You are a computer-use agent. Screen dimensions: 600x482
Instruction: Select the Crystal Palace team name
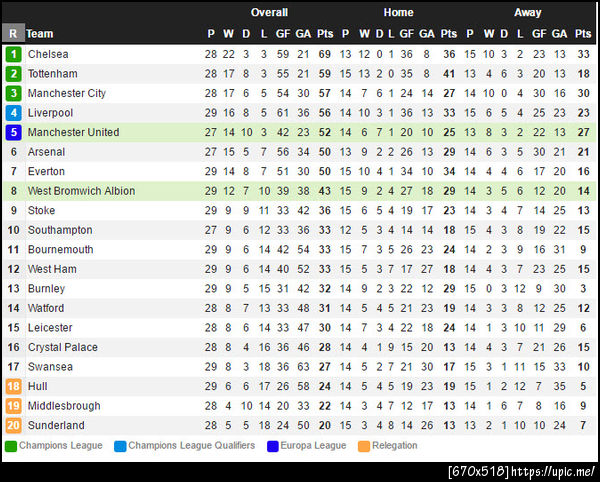pyautogui.click(x=63, y=347)
